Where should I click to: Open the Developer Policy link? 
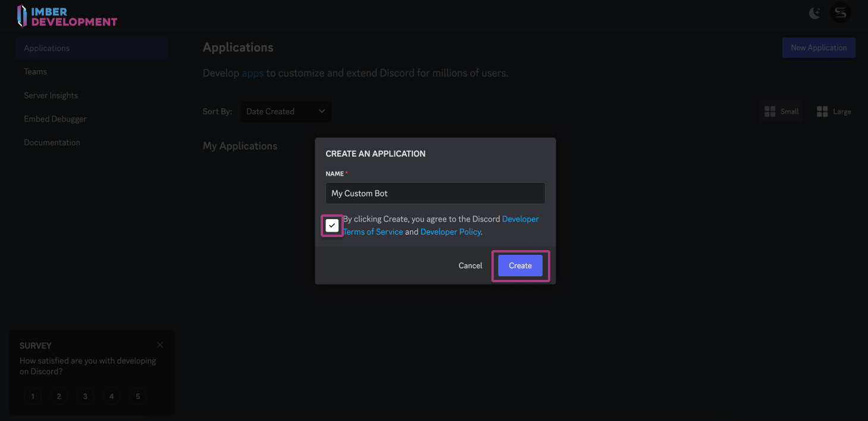(x=450, y=232)
